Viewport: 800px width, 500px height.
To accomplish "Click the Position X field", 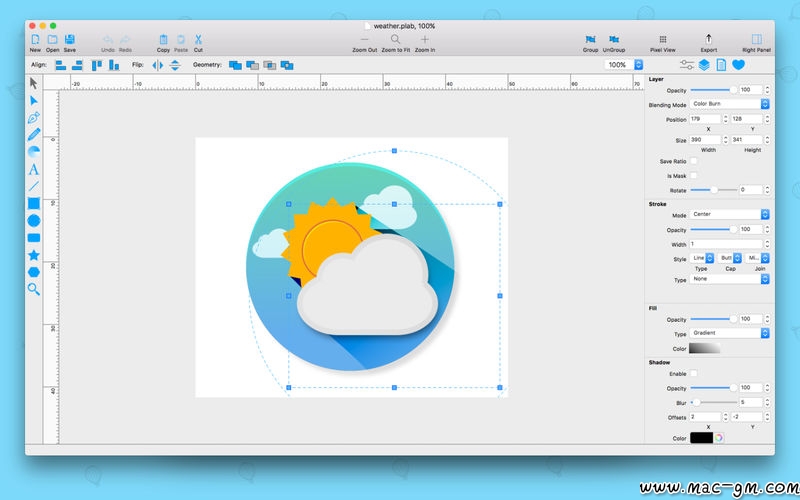I will click(x=705, y=119).
